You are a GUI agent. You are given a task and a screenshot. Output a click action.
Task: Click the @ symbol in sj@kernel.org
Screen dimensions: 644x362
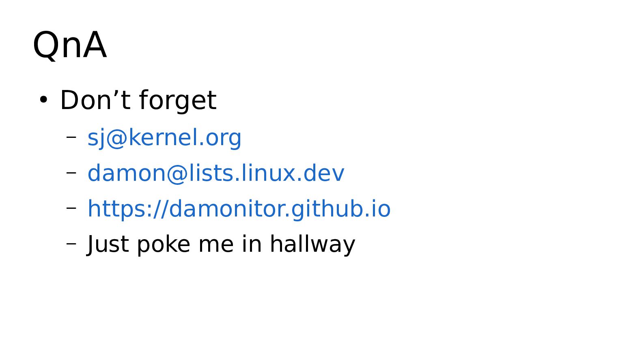(117, 138)
